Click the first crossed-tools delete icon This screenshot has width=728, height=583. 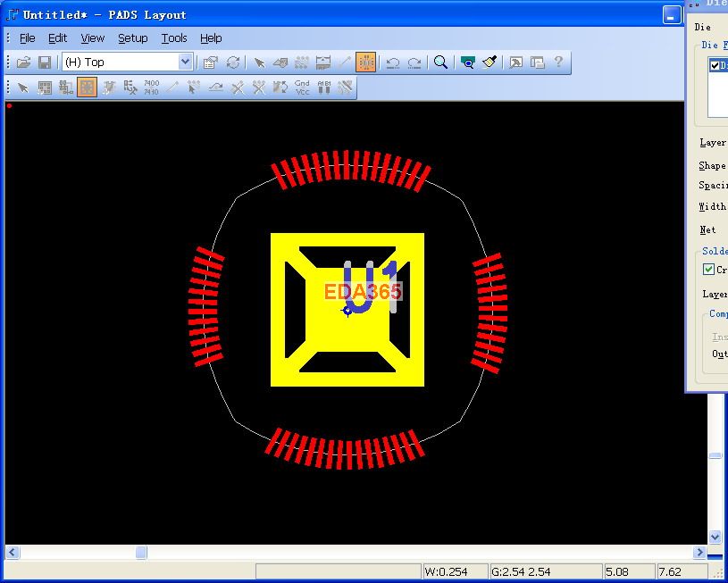[238, 87]
